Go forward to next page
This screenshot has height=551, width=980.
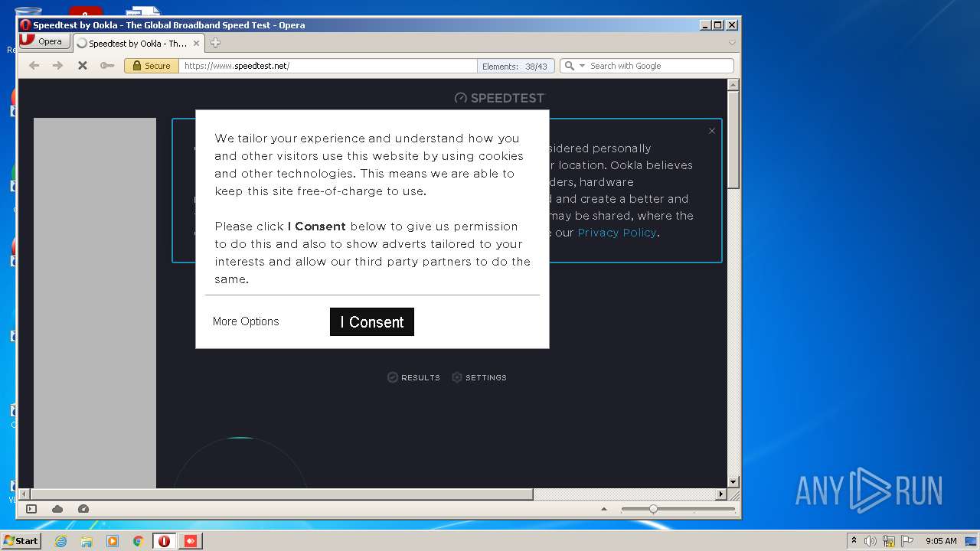[57, 66]
